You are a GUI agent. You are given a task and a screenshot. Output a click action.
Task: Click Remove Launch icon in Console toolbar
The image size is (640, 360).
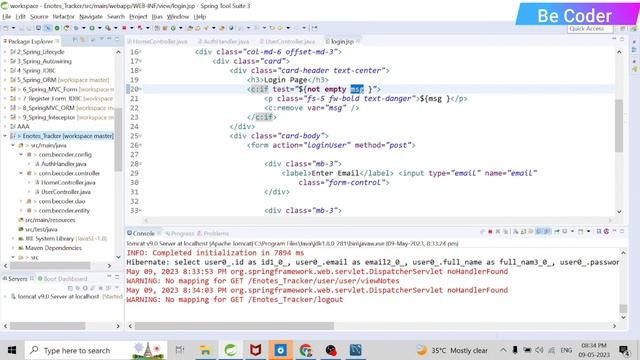click(498, 232)
